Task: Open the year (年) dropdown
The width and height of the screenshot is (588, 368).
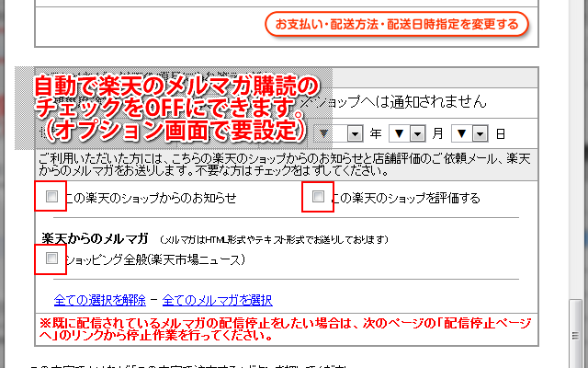Action: click(357, 133)
